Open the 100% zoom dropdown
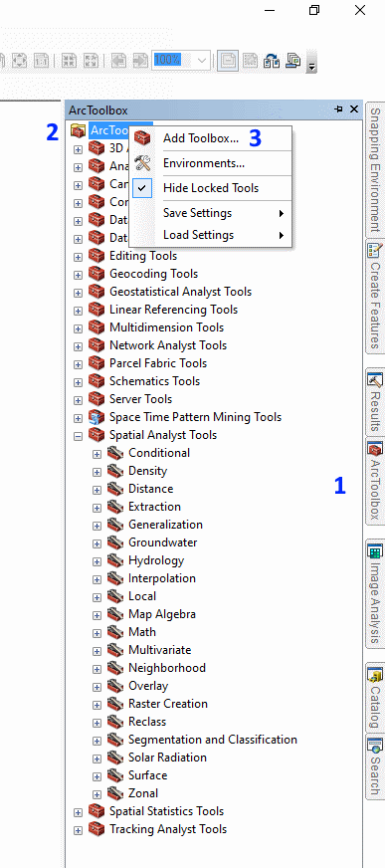 202,60
